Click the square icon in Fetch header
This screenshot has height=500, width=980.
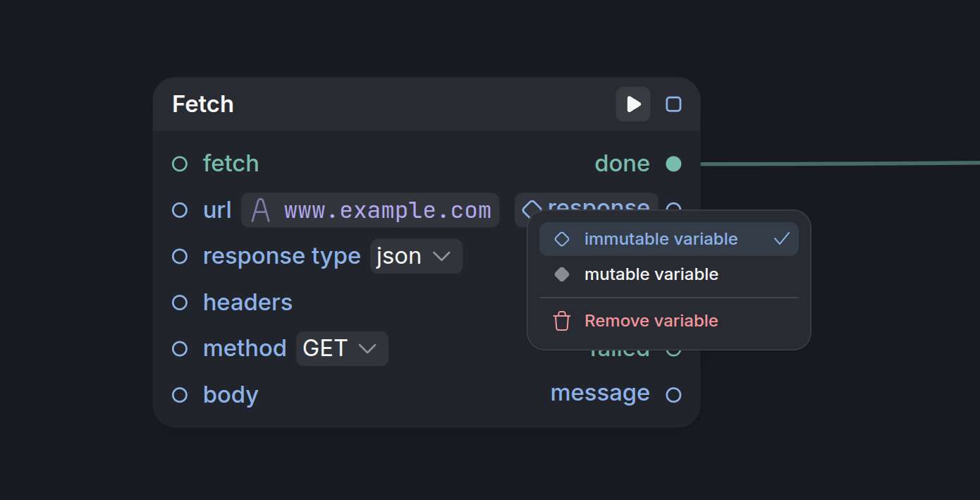pyautogui.click(x=673, y=104)
